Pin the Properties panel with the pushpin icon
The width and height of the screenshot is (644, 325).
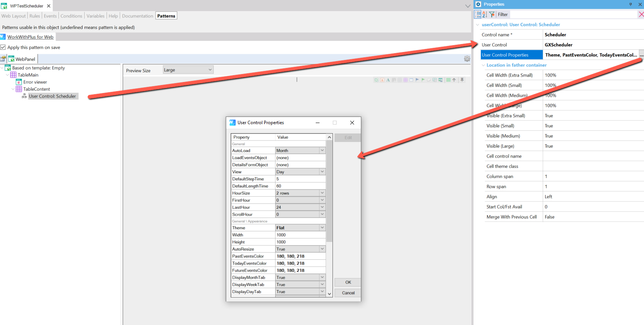[630, 4]
